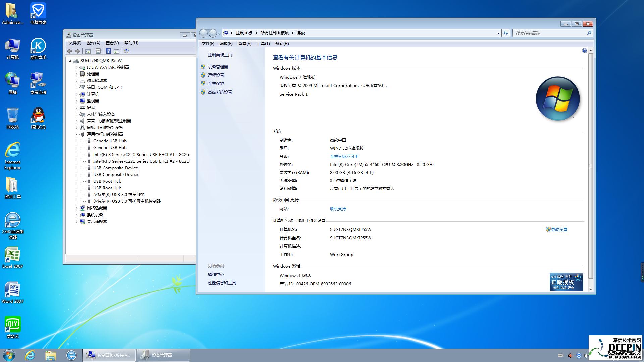644x362 pixels.
Task: Click the 联机支持 hyperlink
Action: point(338,208)
